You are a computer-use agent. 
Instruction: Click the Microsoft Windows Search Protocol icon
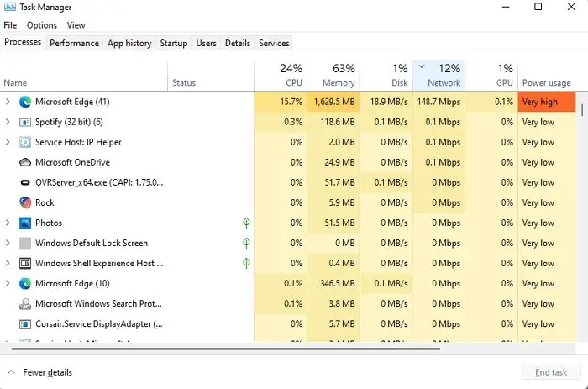[25, 304]
